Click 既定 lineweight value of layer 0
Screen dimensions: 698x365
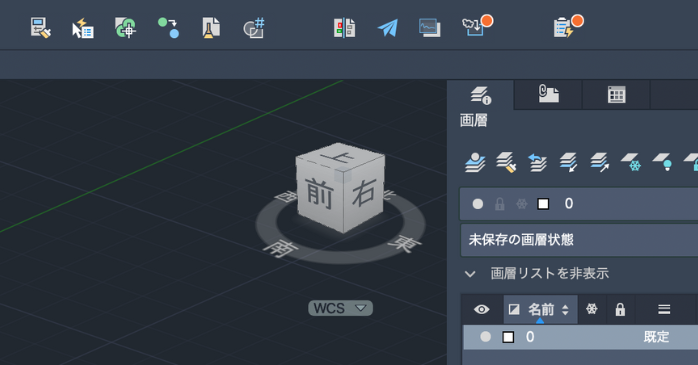pos(657,337)
